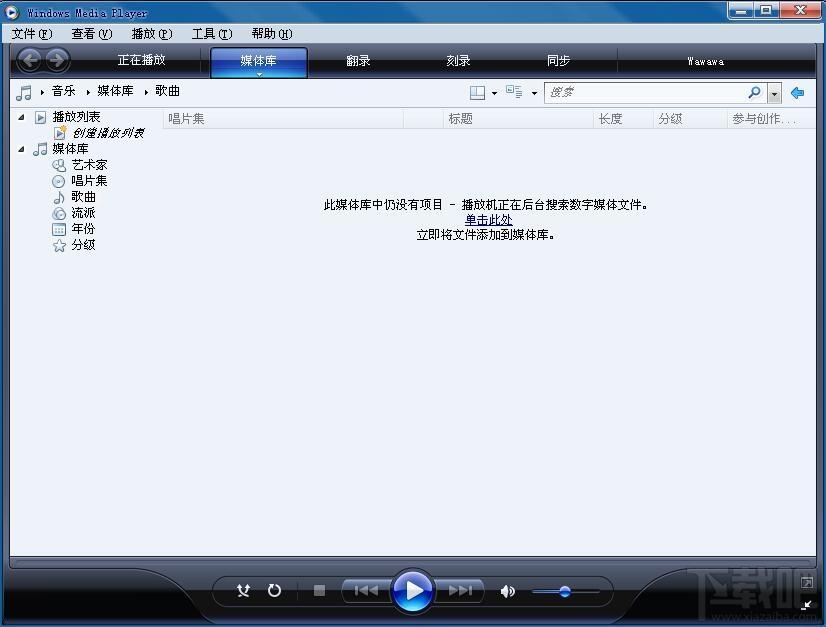Open the search options dropdown arrow
The image size is (826, 627).
tap(775, 93)
